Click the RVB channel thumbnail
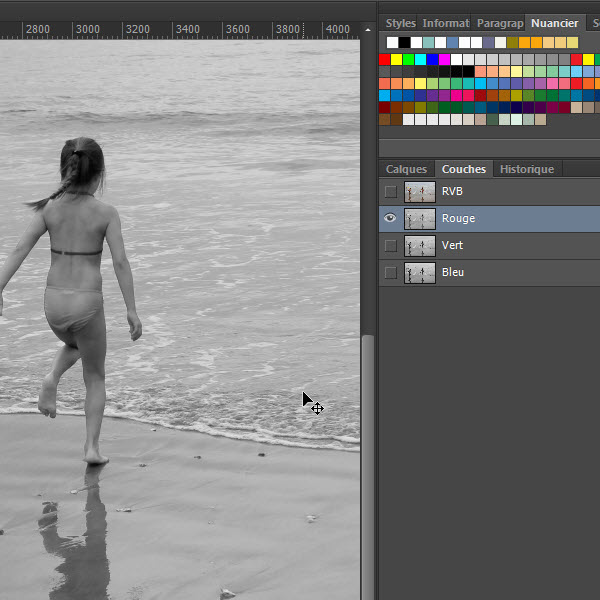Screen dimensions: 600x600 [x=420, y=191]
